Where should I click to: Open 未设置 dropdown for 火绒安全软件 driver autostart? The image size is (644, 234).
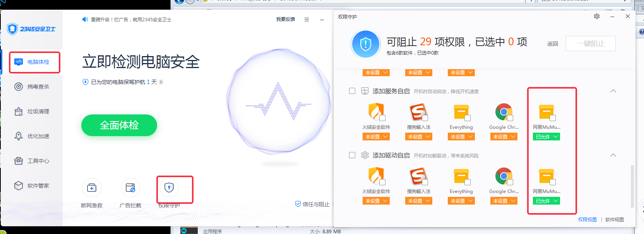coord(376,201)
